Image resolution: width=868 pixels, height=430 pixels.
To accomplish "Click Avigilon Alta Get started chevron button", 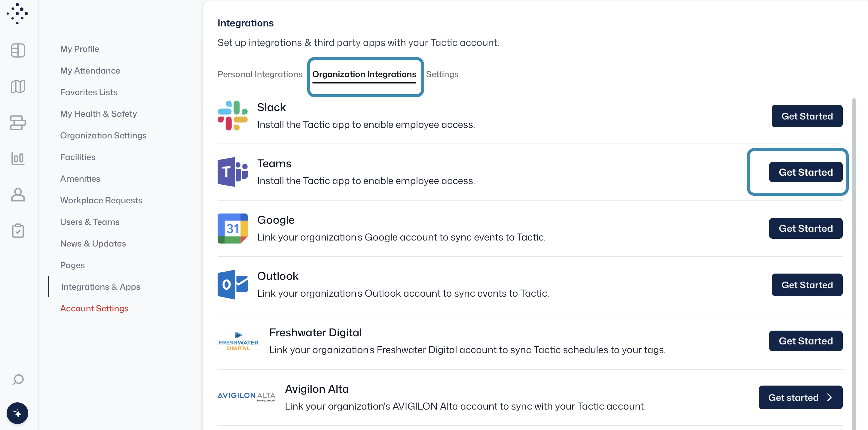I will 800,397.
